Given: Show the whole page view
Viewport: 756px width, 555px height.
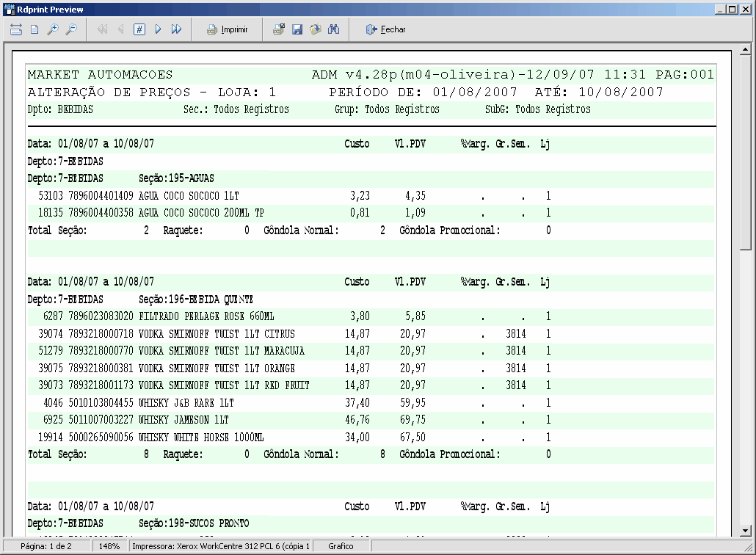Looking at the screenshot, I should click(34, 29).
